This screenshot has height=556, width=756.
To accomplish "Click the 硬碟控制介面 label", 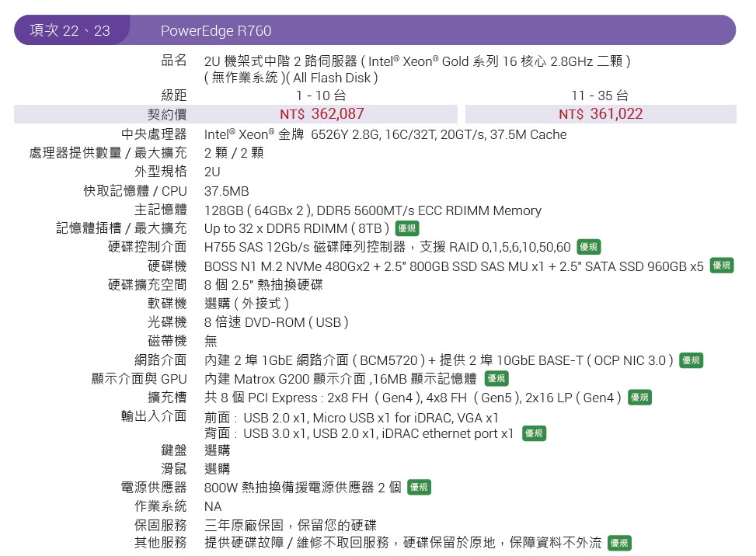I will tap(147, 247).
